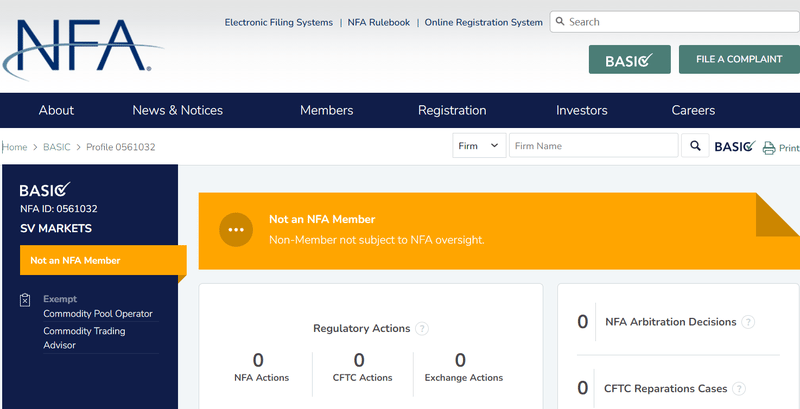Screen dimensions: 800x409
Task: Open the Commodity Trading Advisor sidebar link
Action: 84,338
